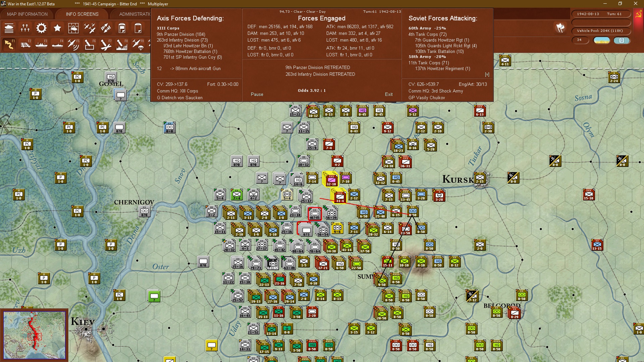Click 60th Army -25% heading

[427, 28]
